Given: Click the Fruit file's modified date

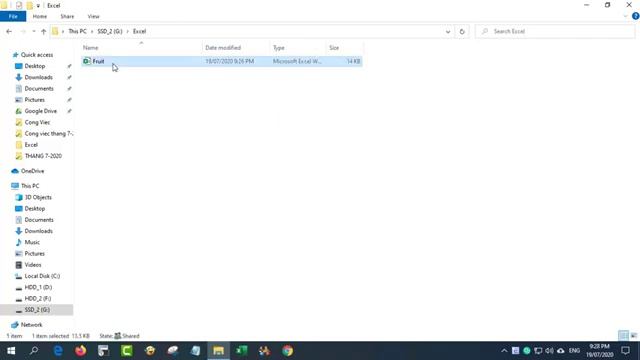Looking at the screenshot, I should pyautogui.click(x=229, y=61).
